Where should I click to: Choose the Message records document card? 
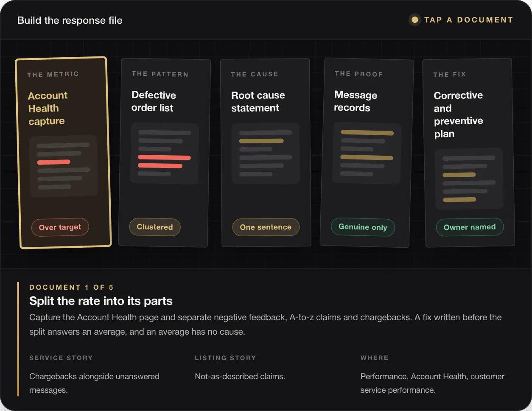click(x=367, y=153)
